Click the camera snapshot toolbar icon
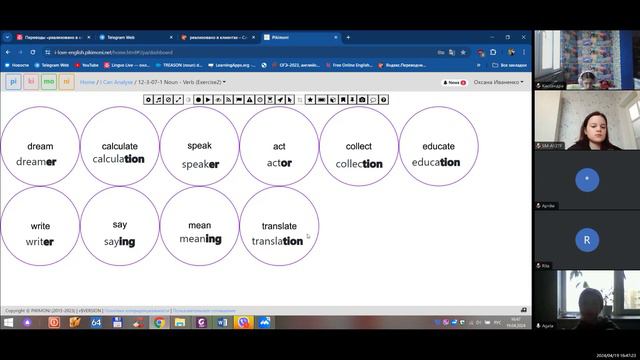 tap(362, 100)
